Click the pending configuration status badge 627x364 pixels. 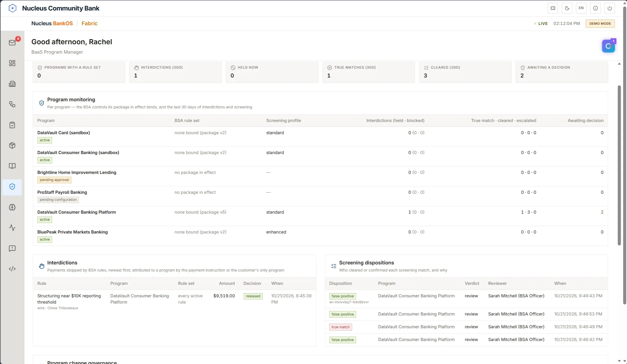(58, 200)
